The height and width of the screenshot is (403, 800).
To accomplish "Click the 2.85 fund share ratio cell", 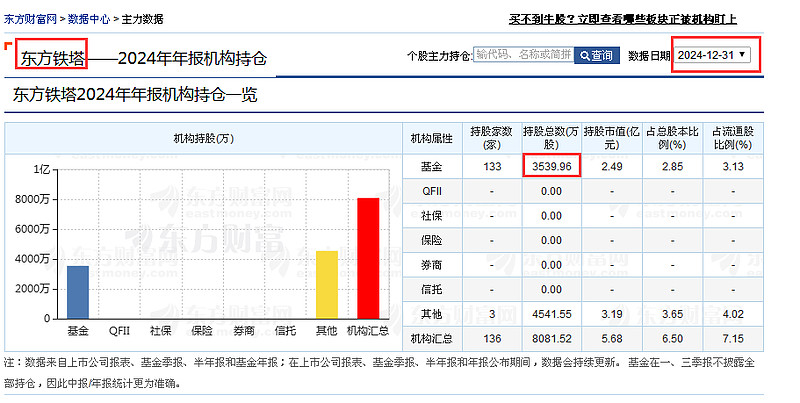I will tap(672, 167).
